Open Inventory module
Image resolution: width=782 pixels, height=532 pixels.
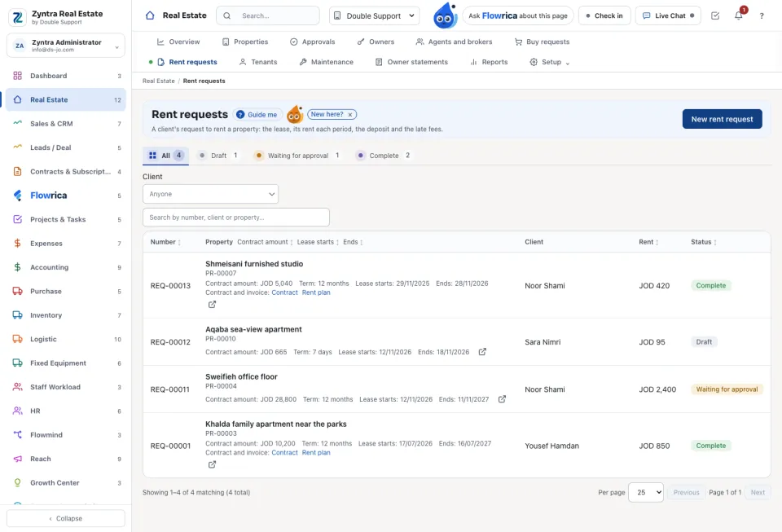pyautogui.click(x=66, y=315)
